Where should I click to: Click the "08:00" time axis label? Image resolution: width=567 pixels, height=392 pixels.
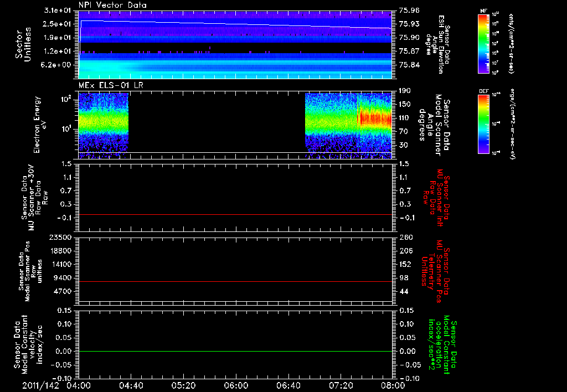coord(393,385)
